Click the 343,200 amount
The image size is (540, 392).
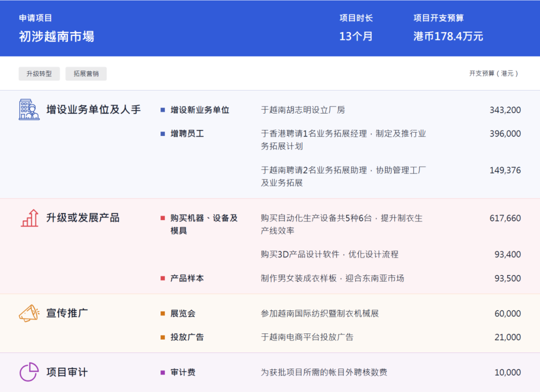(505, 110)
